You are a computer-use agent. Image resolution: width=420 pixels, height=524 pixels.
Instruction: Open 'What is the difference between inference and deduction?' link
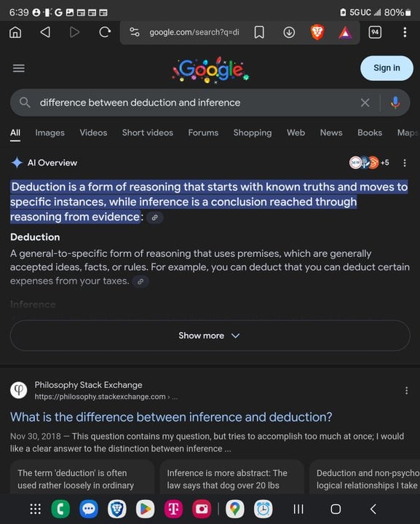pos(171,417)
